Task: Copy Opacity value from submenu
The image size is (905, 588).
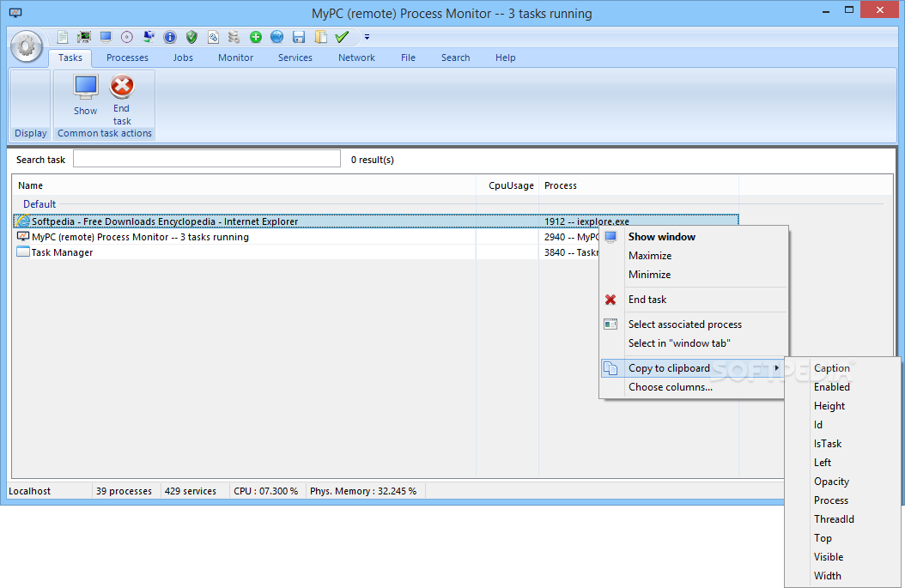Action: point(842,482)
